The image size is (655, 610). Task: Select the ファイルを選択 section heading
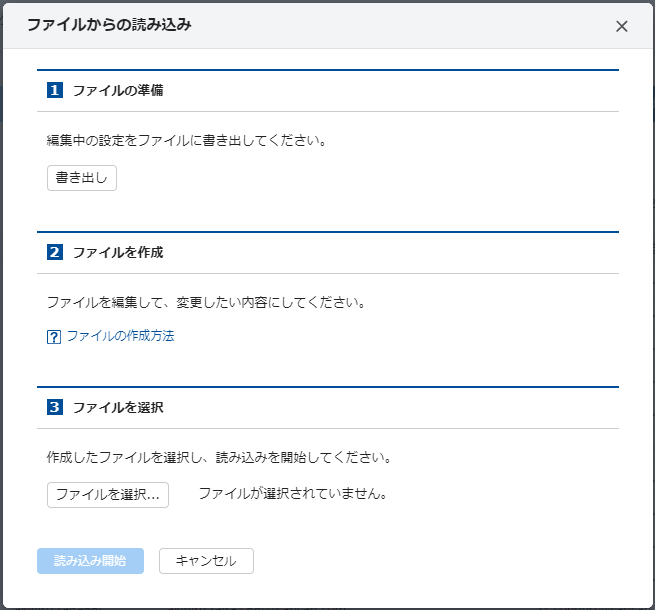coord(118,407)
